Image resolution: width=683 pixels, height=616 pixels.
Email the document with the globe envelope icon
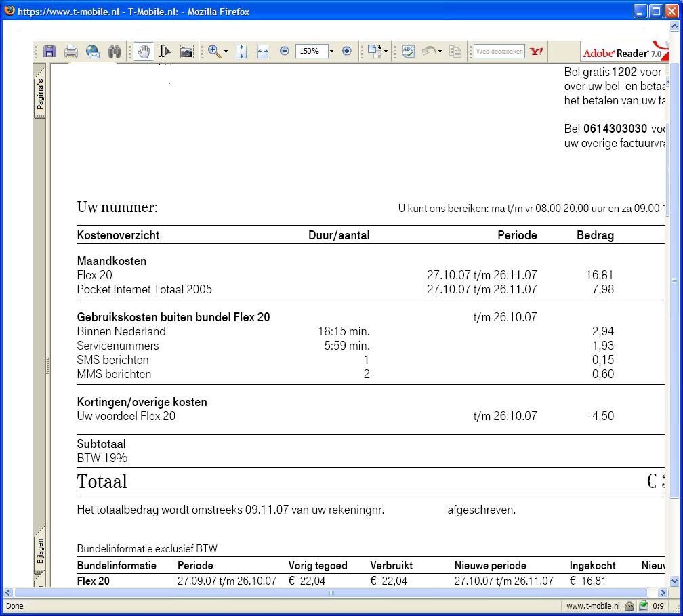[x=92, y=52]
